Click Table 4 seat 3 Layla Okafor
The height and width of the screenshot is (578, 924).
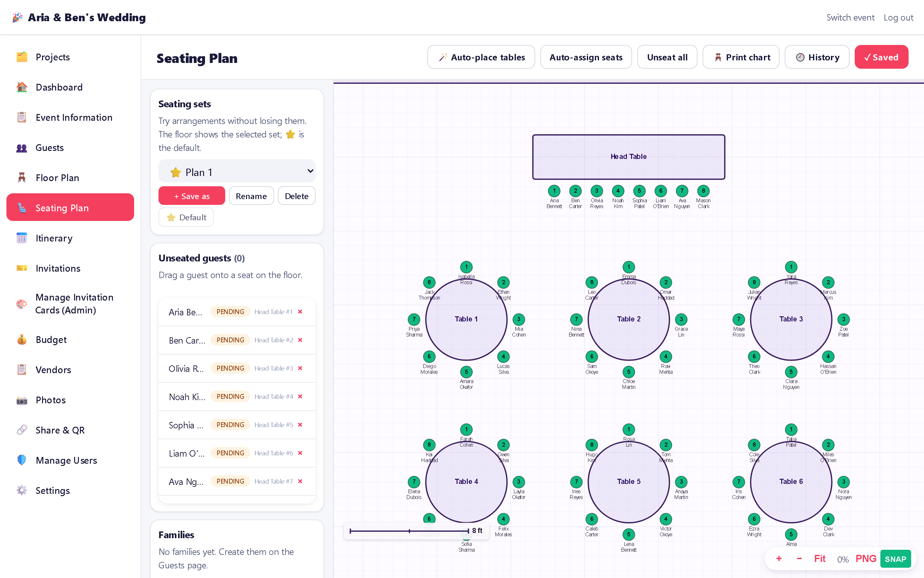click(x=518, y=482)
